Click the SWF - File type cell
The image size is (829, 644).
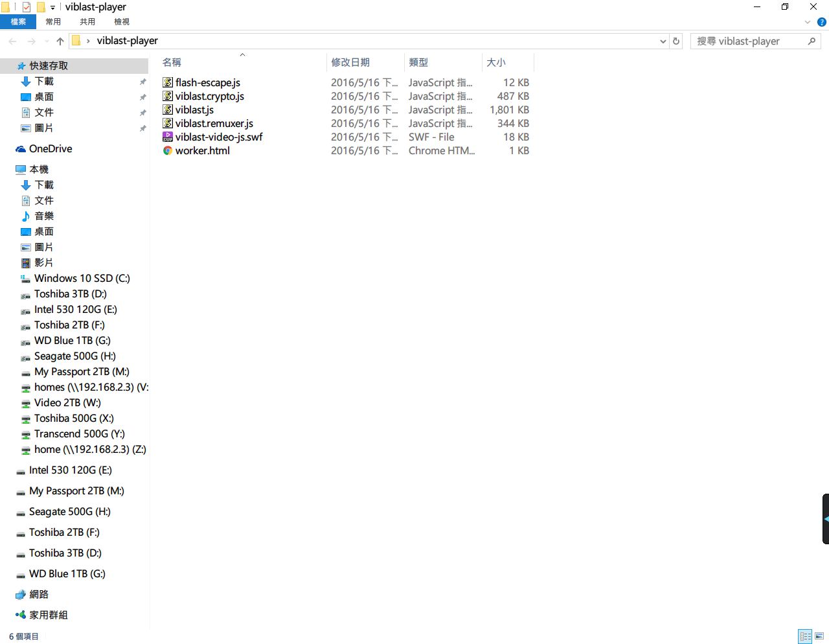(x=431, y=137)
